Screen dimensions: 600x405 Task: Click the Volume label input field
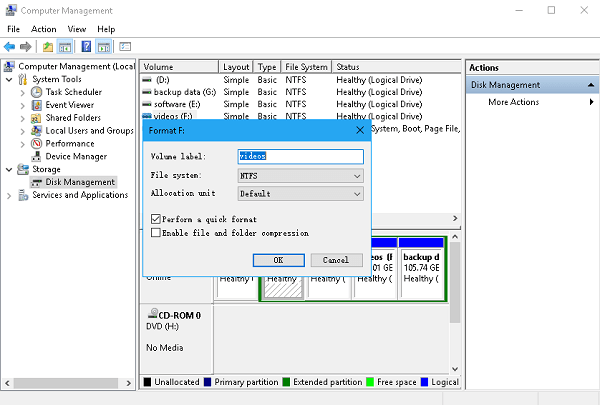[x=300, y=156]
